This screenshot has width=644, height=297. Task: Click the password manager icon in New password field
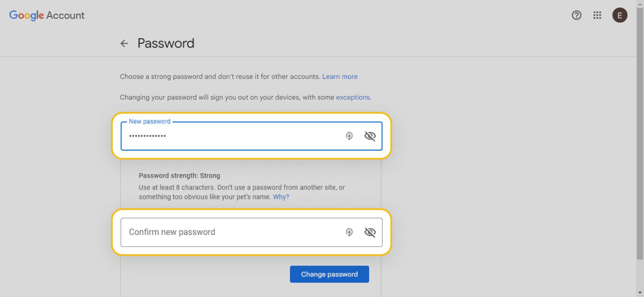pos(349,136)
